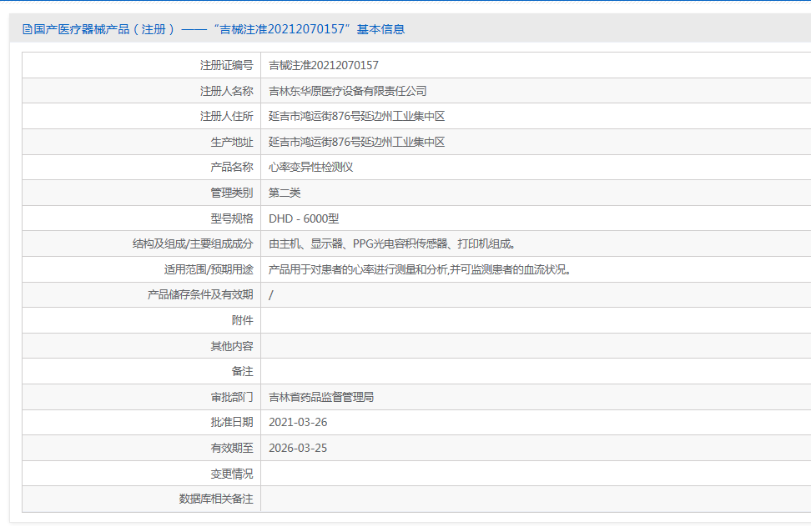The image size is (811, 532).
Task: Click the 生产地址 row value
Action: (359, 141)
